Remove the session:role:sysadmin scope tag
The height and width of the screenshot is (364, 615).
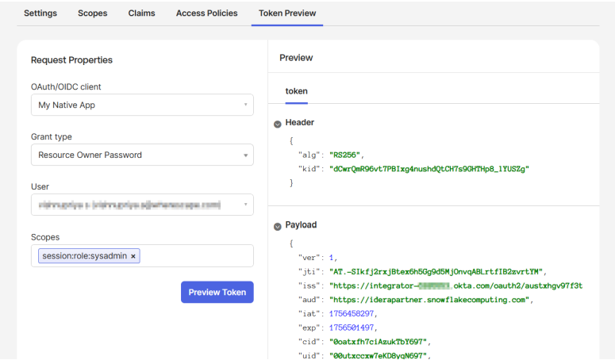(x=133, y=256)
